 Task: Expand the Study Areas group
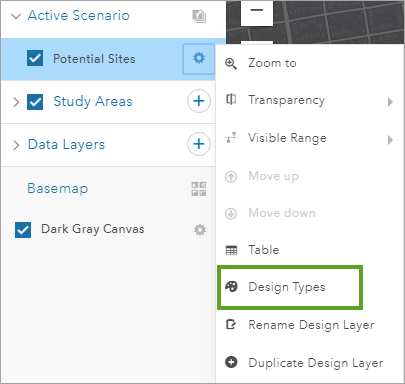16,102
